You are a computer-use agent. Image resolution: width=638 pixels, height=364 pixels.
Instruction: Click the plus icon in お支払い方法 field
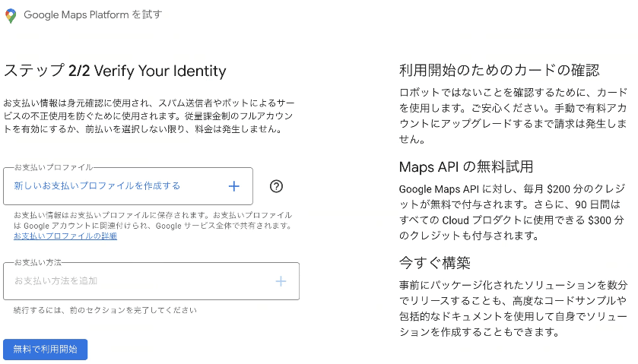point(281,281)
